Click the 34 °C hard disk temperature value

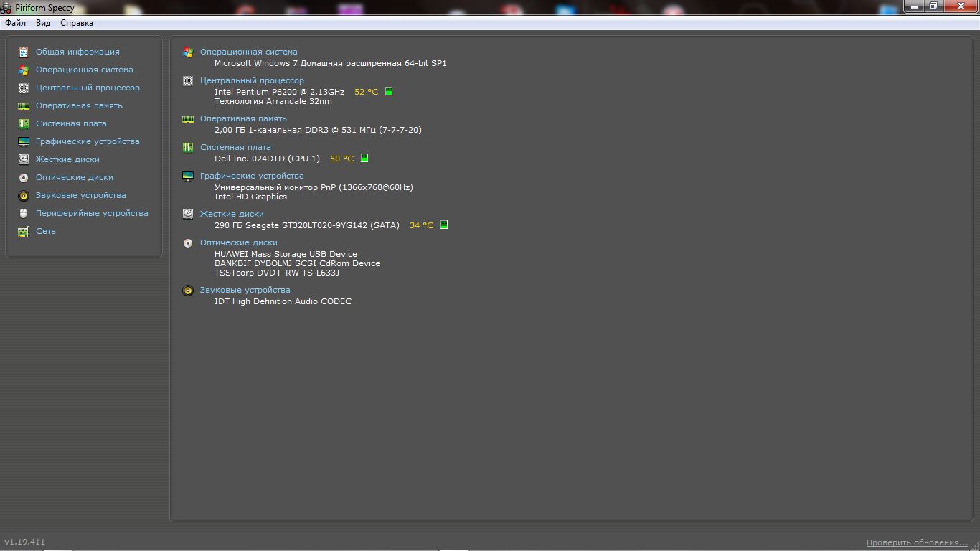coord(421,225)
